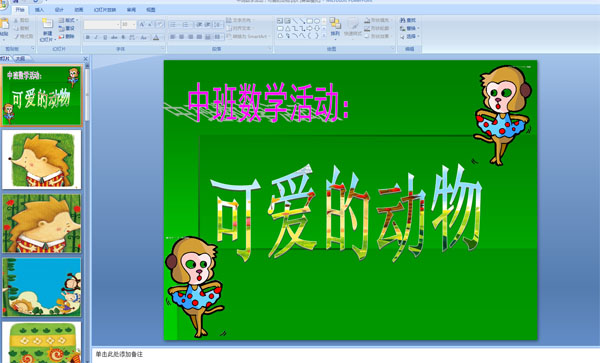Select the triangle shape in shapes gallery
Viewport: 600px width, 363px height.
(x=287, y=28)
